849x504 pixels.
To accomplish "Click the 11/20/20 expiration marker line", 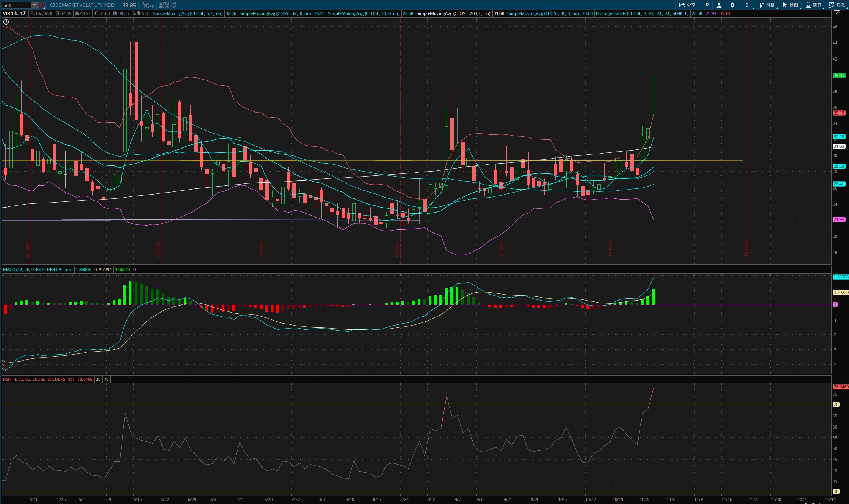I will [749, 142].
